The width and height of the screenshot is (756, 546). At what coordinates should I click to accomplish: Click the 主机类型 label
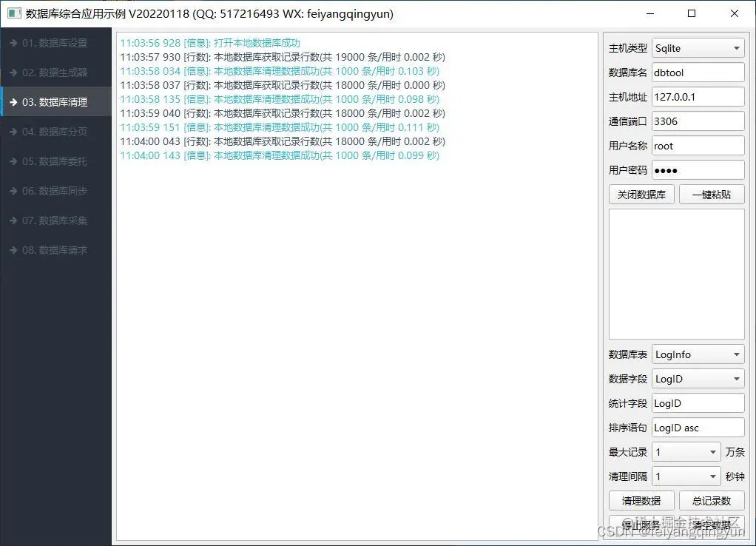[x=628, y=48]
